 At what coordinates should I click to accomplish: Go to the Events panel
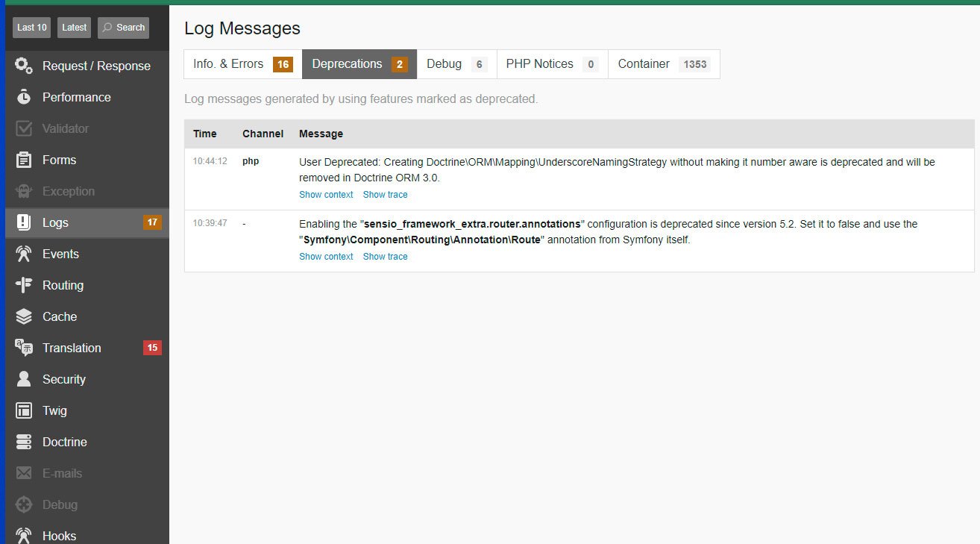click(87, 254)
